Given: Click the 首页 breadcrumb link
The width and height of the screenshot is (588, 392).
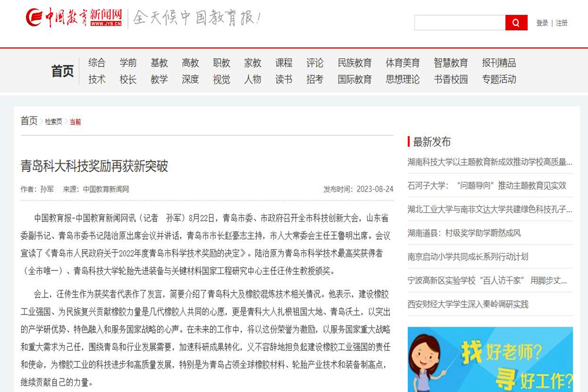Looking at the screenshot, I should [29, 121].
